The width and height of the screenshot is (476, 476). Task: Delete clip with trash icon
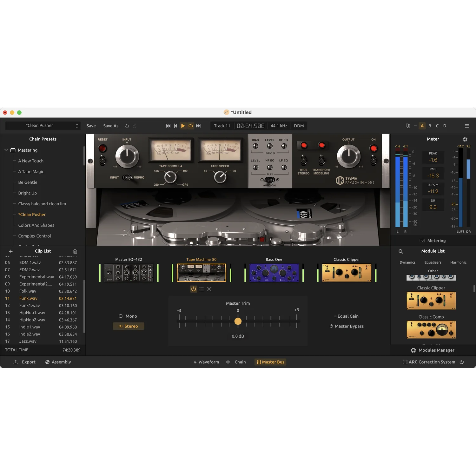coord(75,251)
